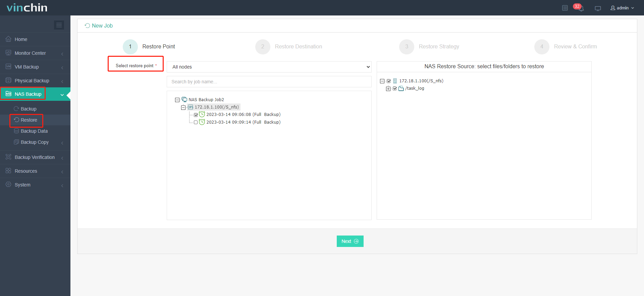This screenshot has height=296, width=644.
Task: Open the System menu
Action: tap(35, 185)
